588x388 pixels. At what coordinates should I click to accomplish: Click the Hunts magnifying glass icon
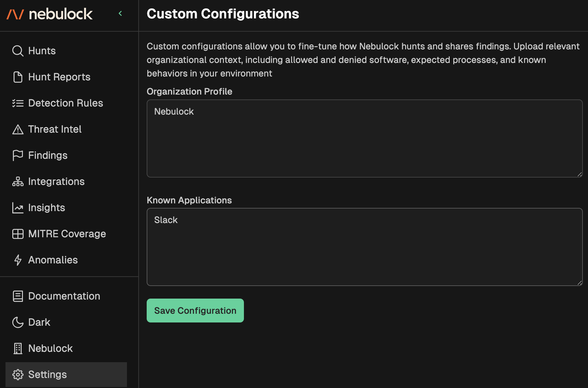pos(18,51)
